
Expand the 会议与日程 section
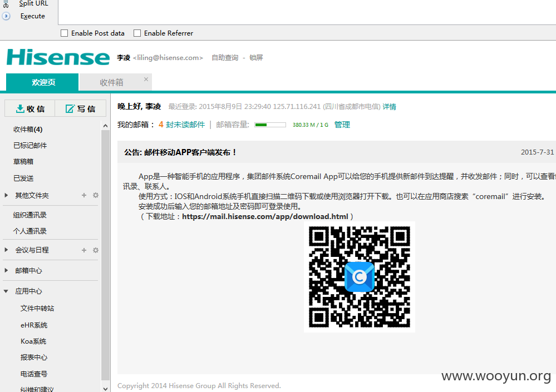[6, 250]
